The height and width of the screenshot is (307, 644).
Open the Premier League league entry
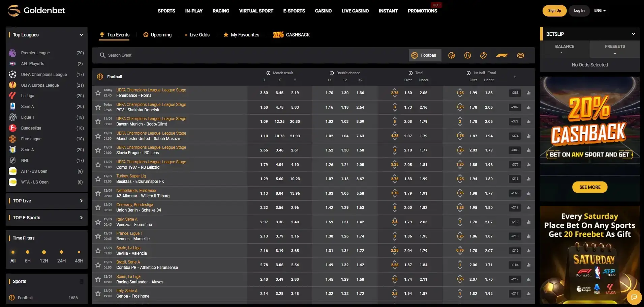[47, 53]
